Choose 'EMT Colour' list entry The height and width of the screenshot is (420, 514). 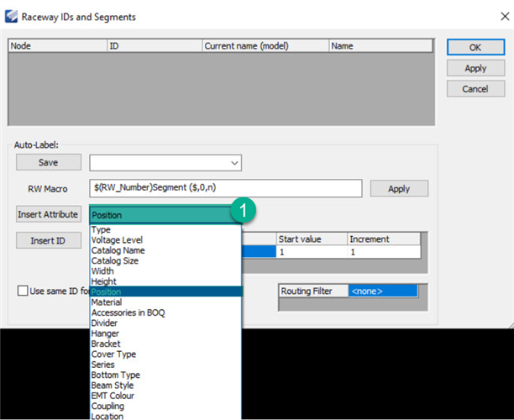[x=113, y=396]
